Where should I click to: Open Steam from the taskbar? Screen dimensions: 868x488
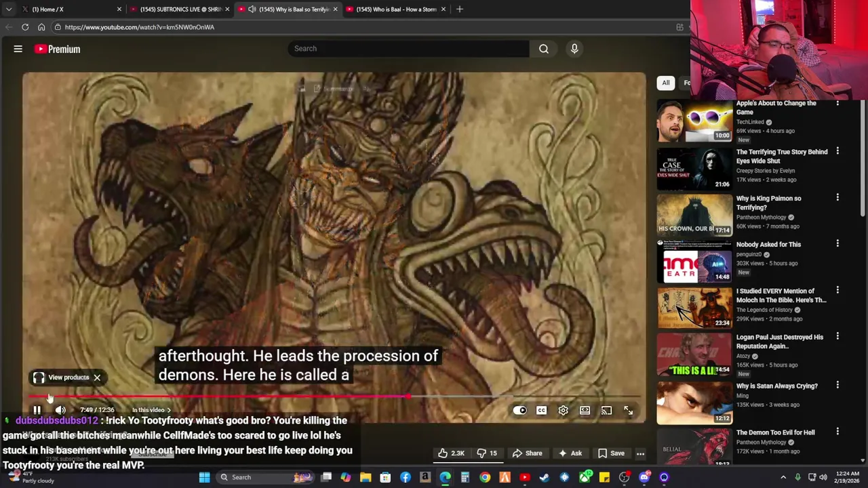coord(545,477)
